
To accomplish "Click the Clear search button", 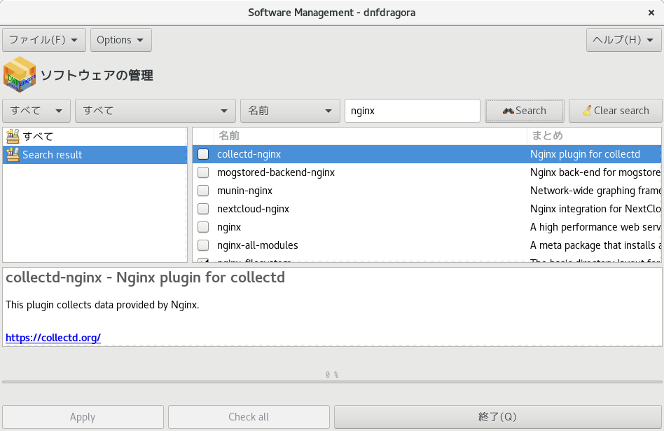I will (x=616, y=111).
